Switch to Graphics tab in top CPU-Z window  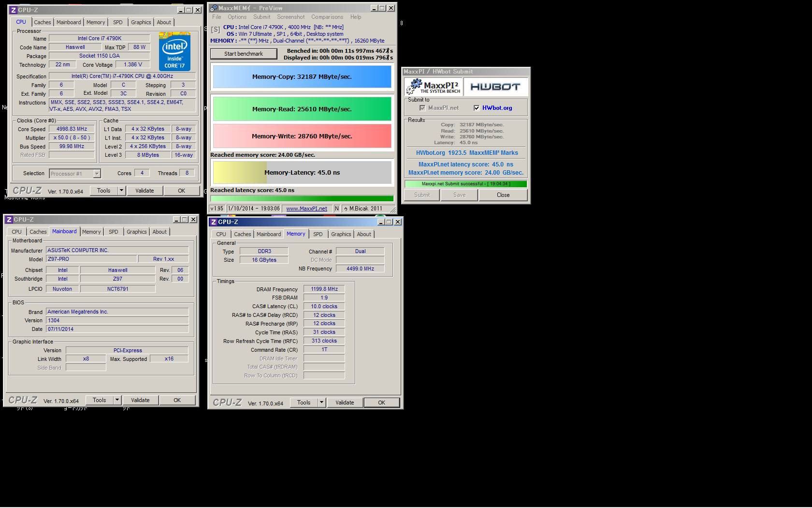tap(141, 22)
